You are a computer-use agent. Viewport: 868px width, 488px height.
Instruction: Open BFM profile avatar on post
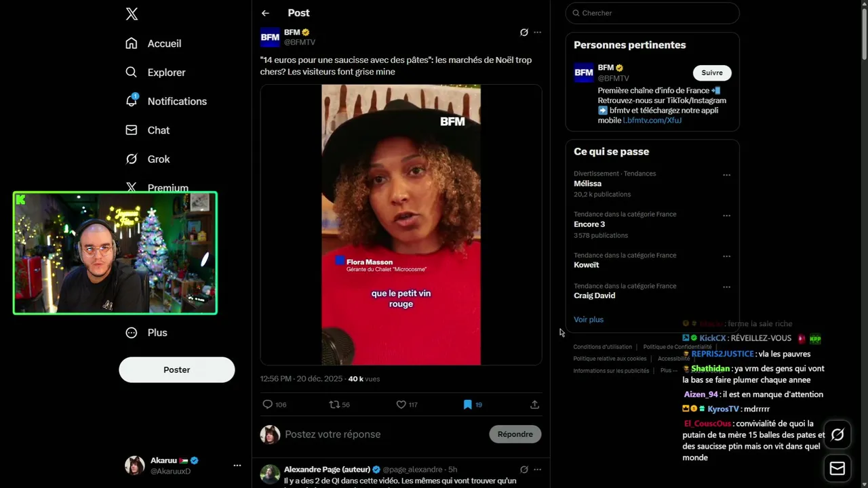(x=270, y=37)
